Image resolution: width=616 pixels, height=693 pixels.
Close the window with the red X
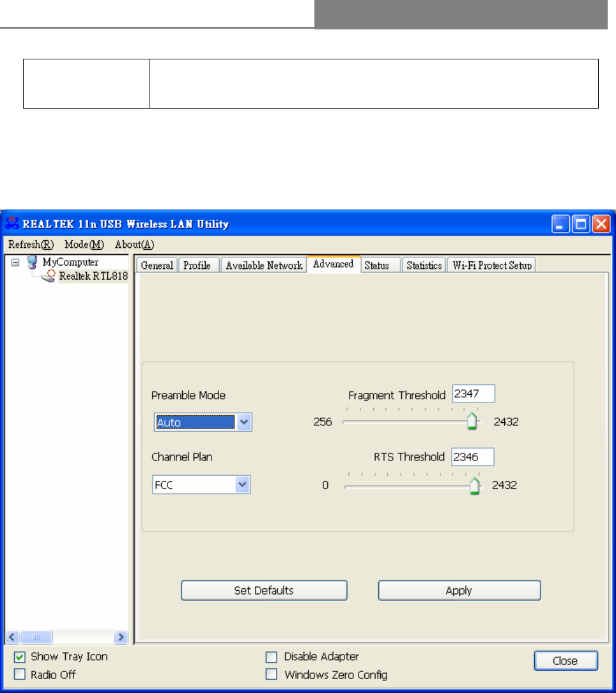click(x=601, y=224)
